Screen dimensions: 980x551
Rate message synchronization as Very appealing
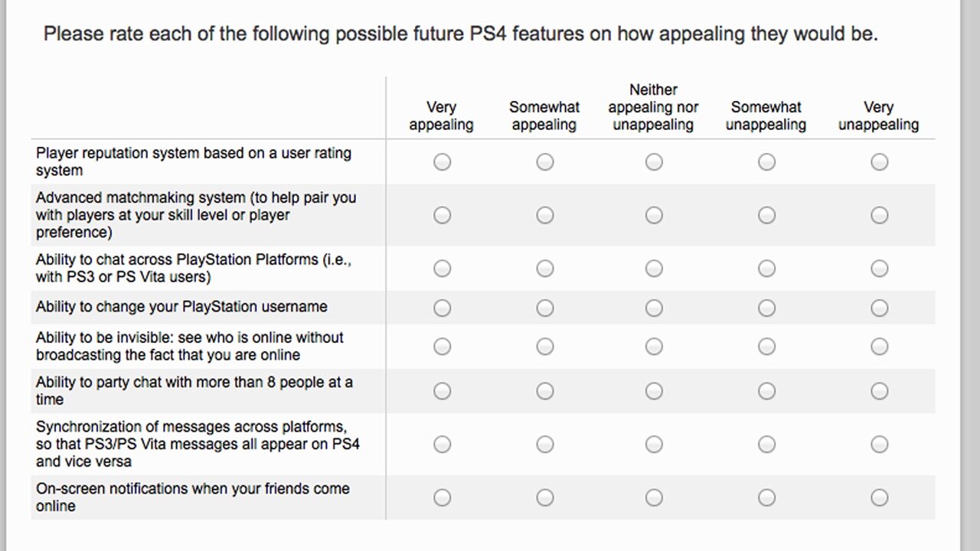pos(442,445)
